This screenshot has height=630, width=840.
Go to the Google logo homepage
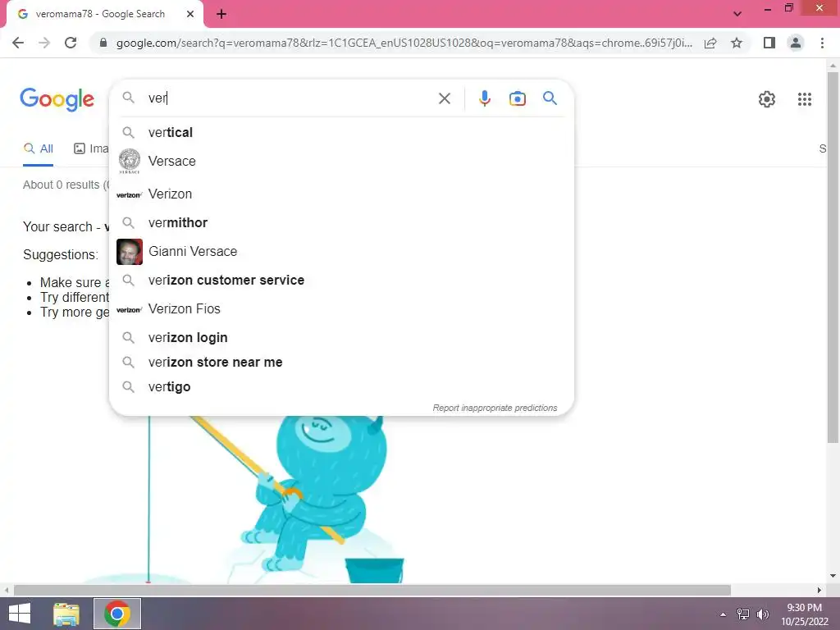[57, 99]
